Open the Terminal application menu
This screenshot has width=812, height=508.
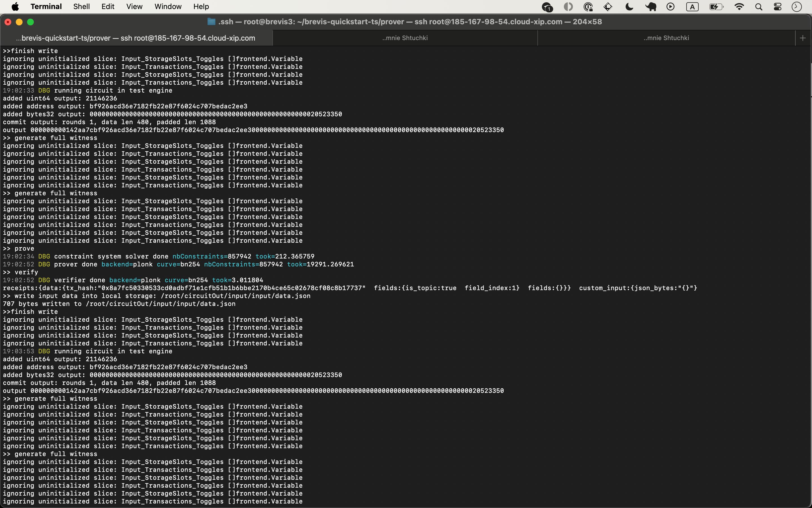click(x=46, y=7)
